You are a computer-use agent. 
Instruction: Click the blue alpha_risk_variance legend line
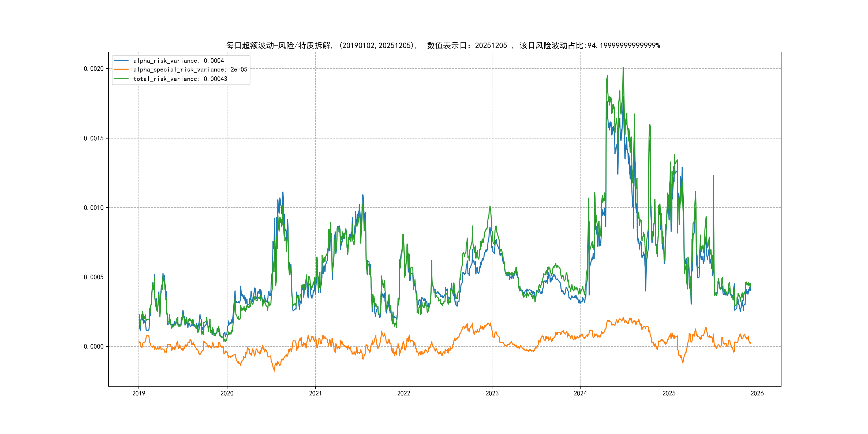click(x=121, y=61)
